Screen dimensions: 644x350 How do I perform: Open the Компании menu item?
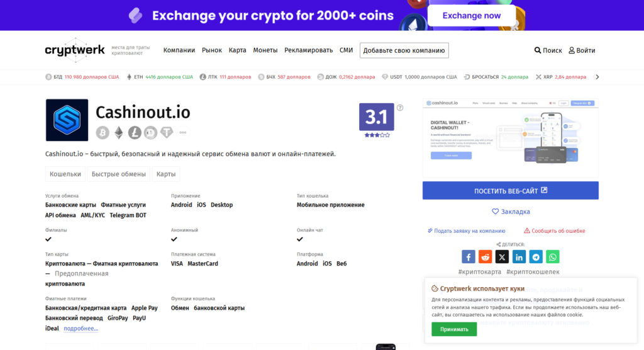[179, 50]
